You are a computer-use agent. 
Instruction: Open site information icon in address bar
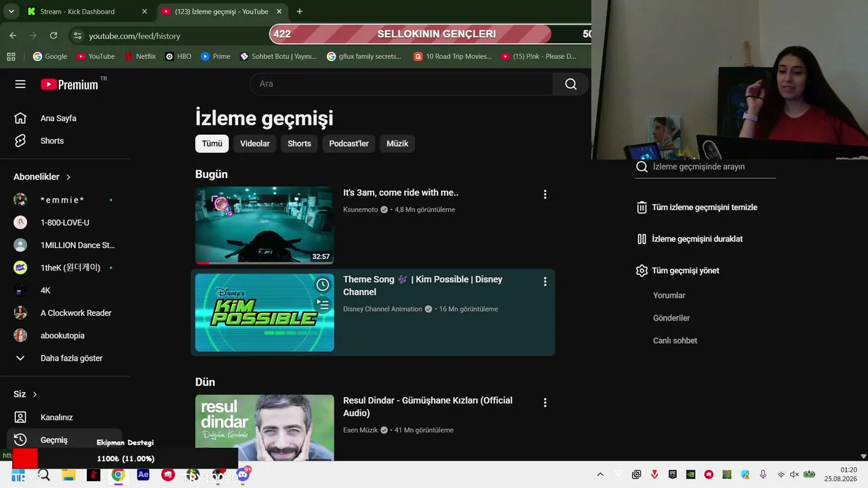point(77,35)
